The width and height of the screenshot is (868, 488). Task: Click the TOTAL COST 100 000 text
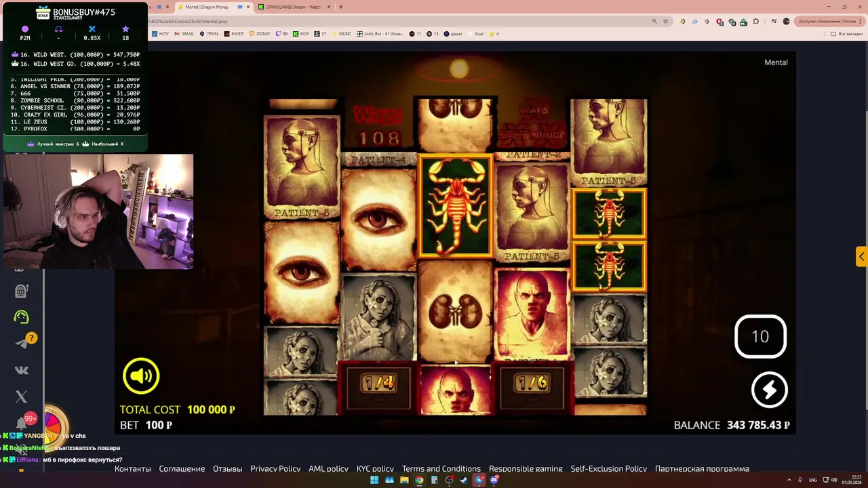click(x=178, y=409)
